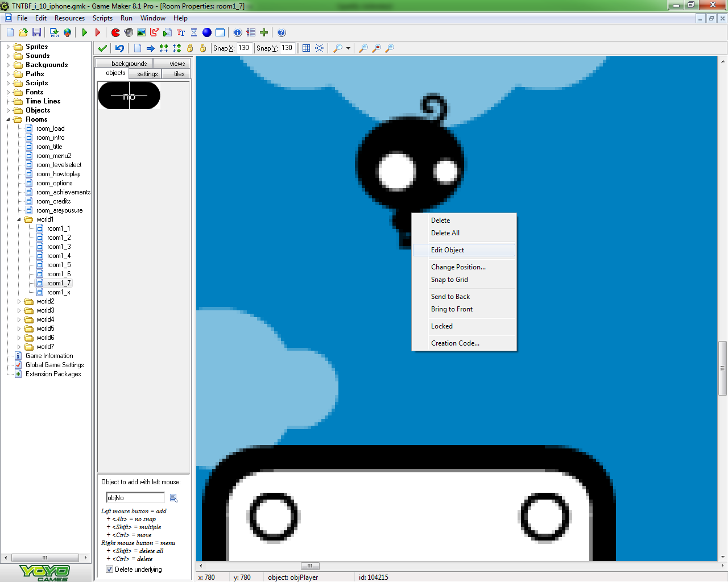
Task: Select the objNo sprite thumbnail preview
Action: 129,95
